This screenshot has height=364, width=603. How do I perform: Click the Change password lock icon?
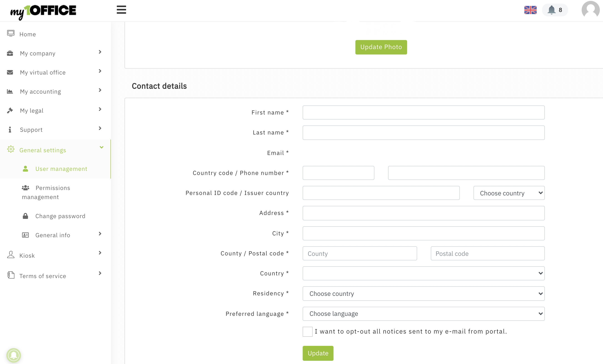[25, 216]
